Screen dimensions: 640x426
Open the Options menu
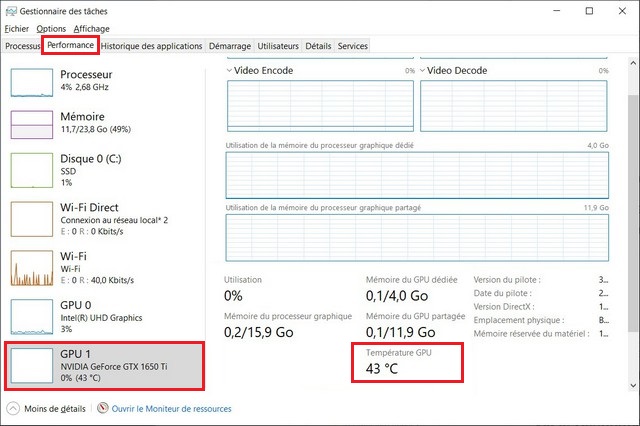tap(51, 29)
